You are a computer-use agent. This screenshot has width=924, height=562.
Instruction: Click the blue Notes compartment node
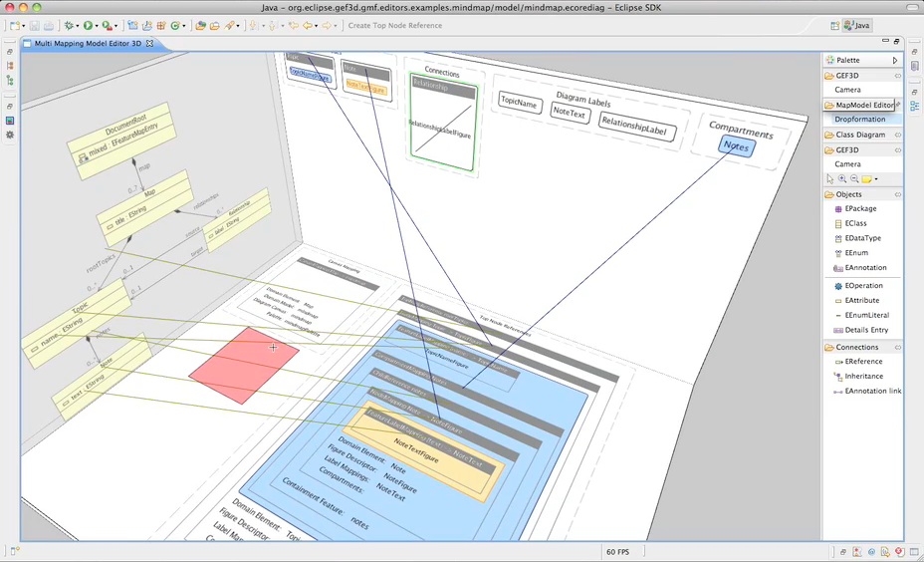tap(737, 145)
